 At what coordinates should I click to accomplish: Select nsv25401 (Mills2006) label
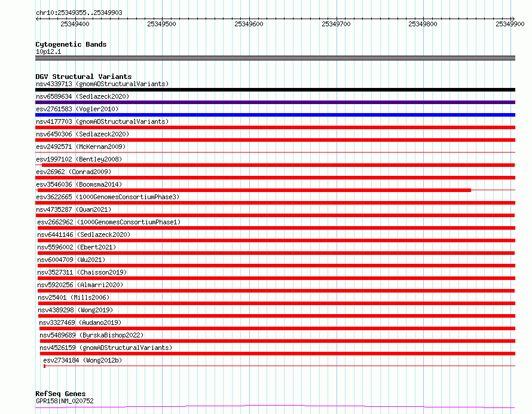click(74, 297)
